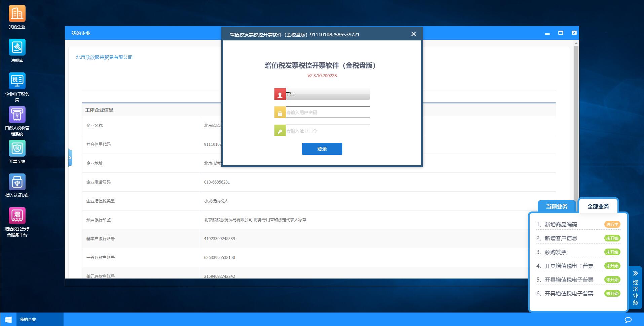Click the 主体企业信息 section header

[x=99, y=110]
